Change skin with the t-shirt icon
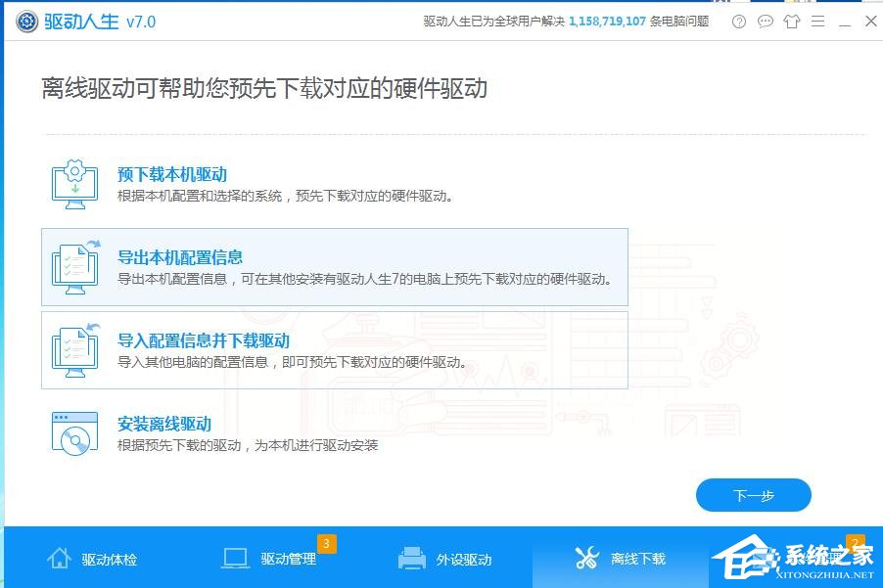The width and height of the screenshot is (883, 588). [792, 21]
